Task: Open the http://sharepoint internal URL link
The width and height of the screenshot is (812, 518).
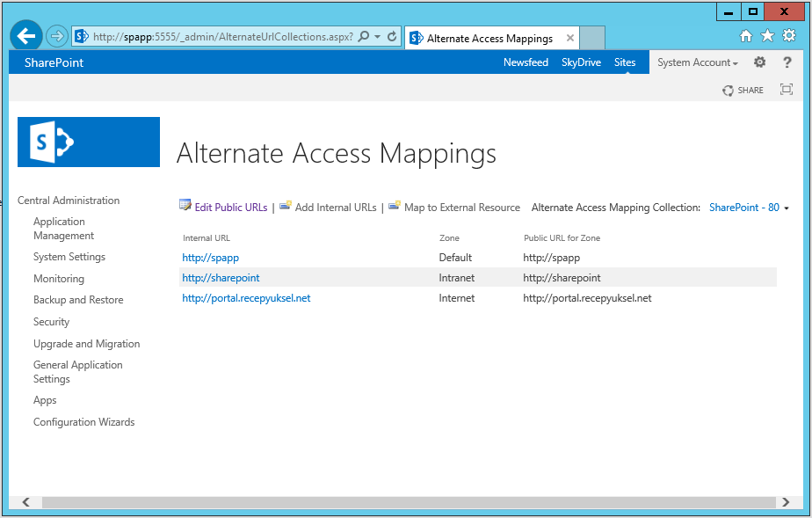Action: coord(221,278)
